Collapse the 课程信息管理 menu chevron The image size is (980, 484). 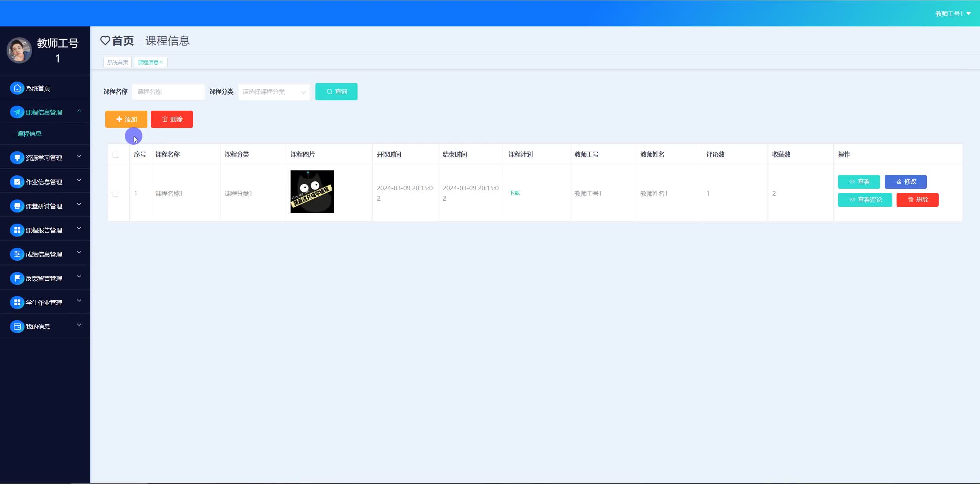79,111
